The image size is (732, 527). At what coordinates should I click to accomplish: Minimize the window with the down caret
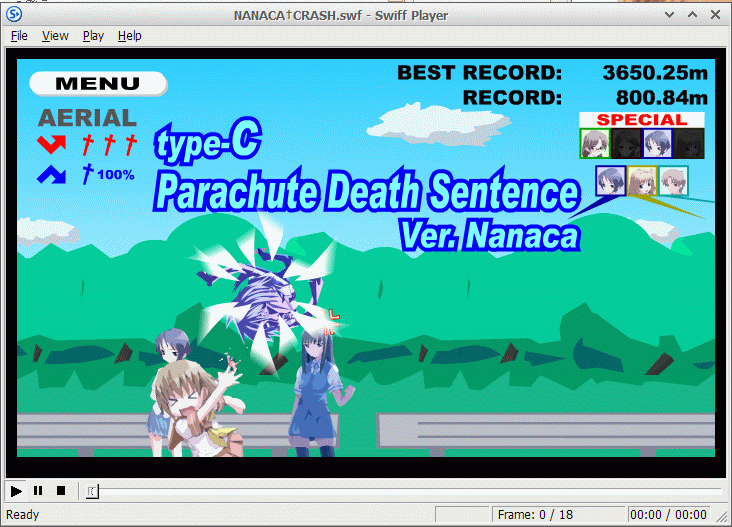point(669,15)
